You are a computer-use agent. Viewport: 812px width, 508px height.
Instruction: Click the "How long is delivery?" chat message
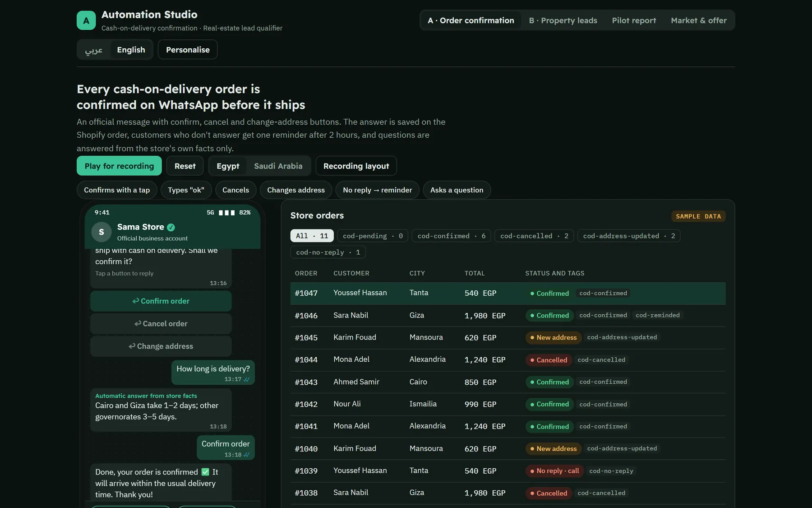pyautogui.click(x=213, y=373)
